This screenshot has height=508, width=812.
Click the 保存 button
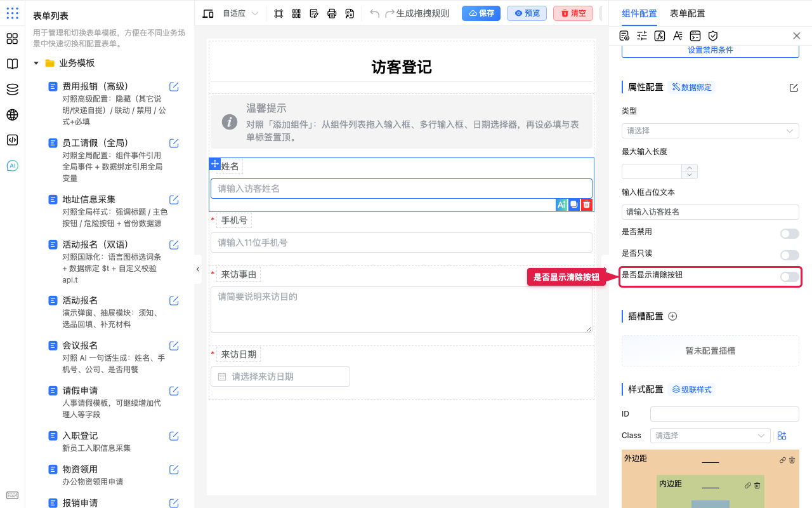tap(481, 13)
